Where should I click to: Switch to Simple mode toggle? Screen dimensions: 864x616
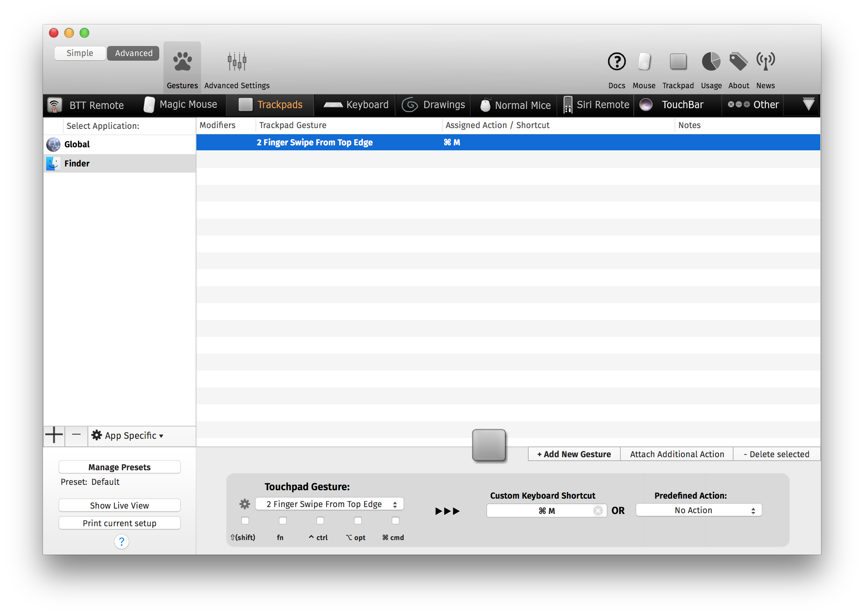coord(80,53)
